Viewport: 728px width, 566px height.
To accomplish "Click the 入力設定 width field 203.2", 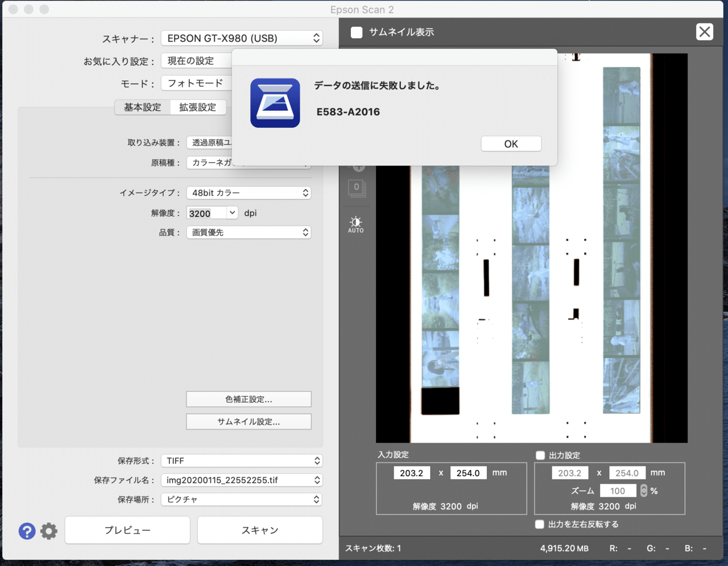I will 412,473.
